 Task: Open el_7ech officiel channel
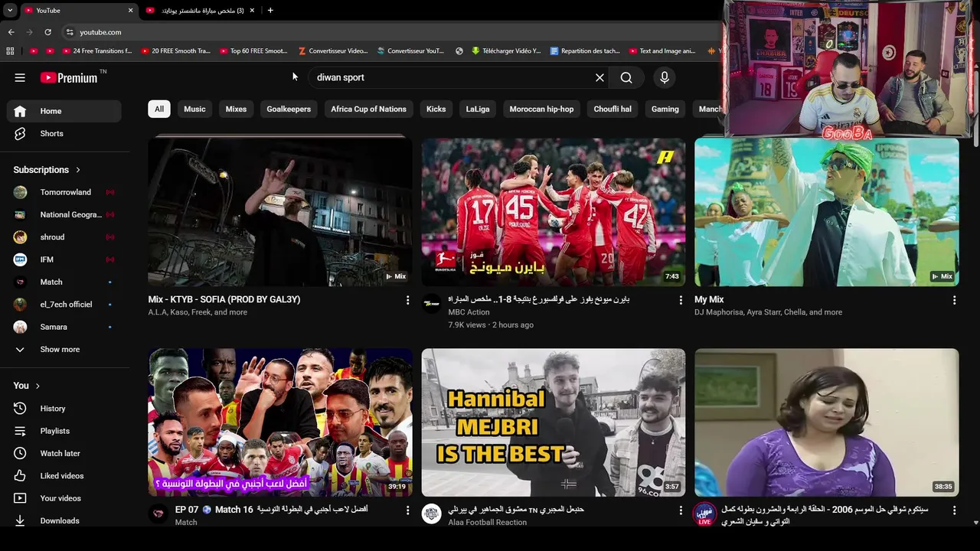(x=64, y=305)
